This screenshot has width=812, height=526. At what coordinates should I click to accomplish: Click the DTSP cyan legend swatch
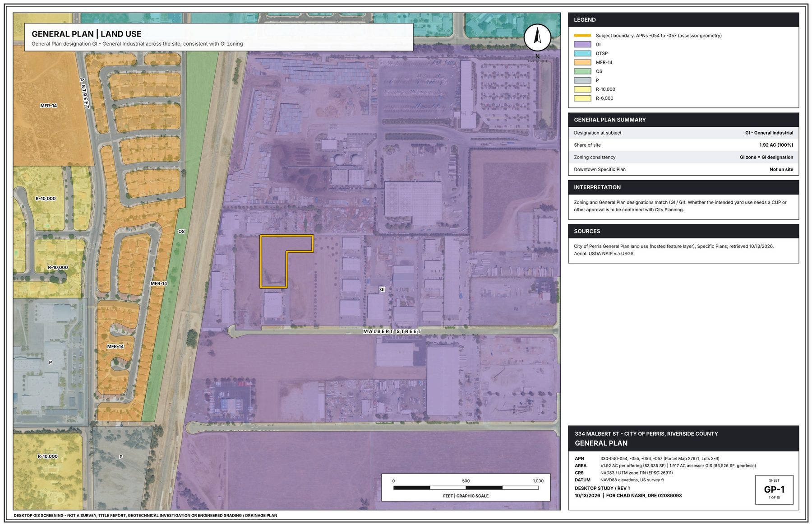click(582, 53)
